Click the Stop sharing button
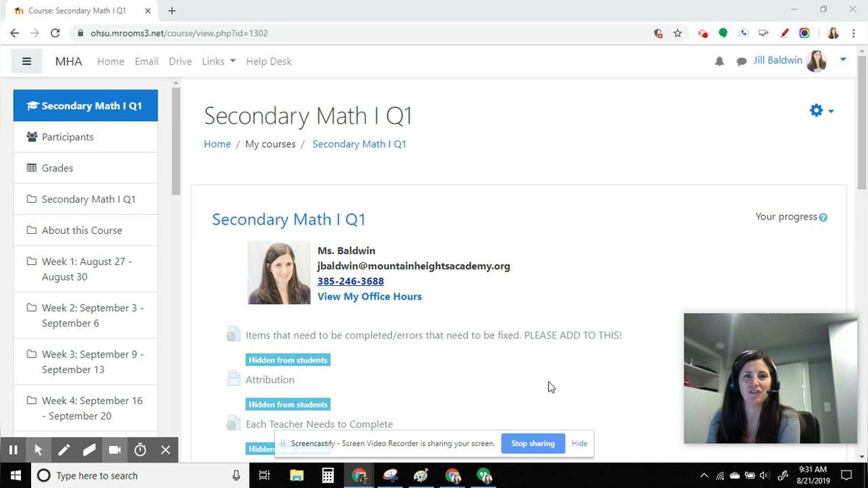Image resolution: width=868 pixels, height=488 pixels. click(532, 443)
